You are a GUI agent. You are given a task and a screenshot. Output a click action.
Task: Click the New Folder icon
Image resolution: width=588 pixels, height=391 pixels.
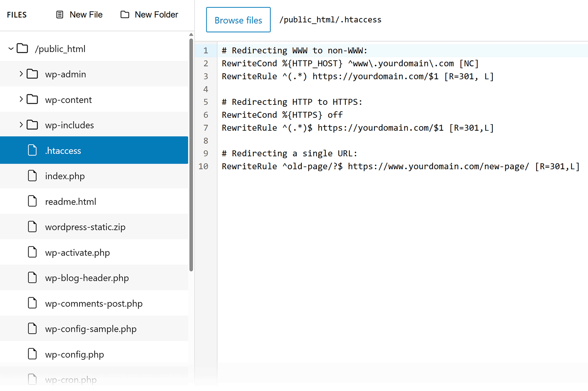click(x=125, y=14)
